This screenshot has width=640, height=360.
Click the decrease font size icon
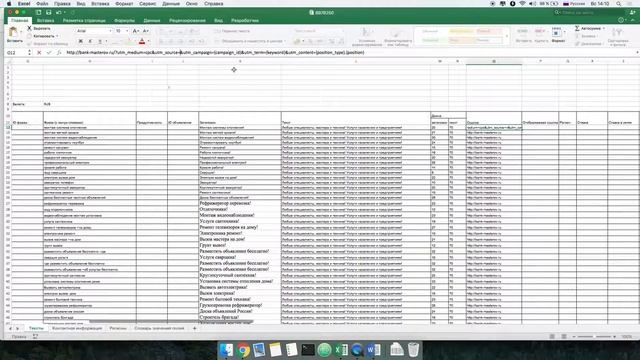point(146,31)
